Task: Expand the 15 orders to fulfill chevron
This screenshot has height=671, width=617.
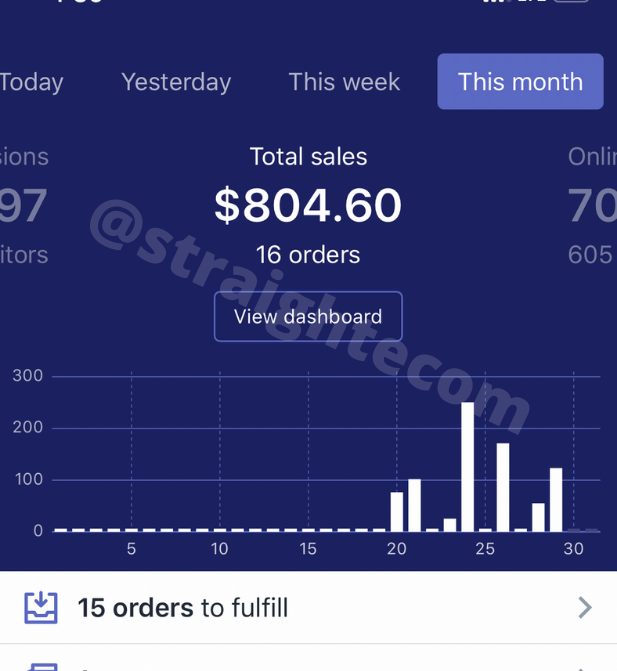Action: point(585,608)
